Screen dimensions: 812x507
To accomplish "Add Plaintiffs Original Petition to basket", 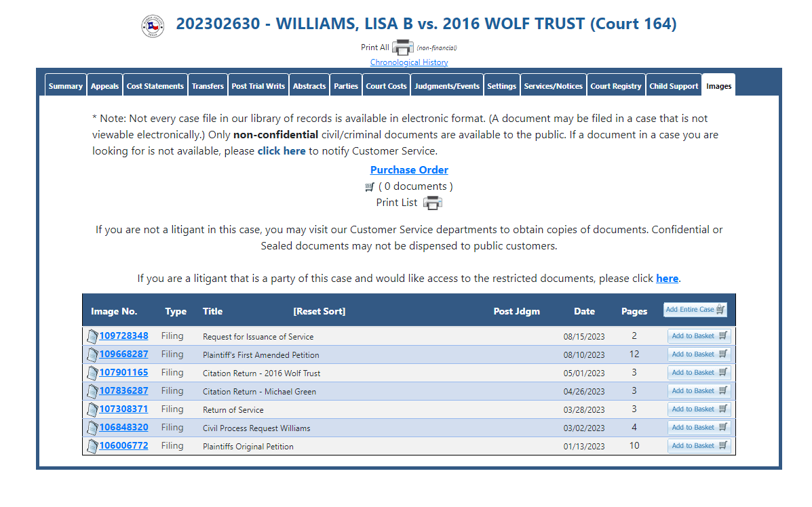I will (x=699, y=446).
